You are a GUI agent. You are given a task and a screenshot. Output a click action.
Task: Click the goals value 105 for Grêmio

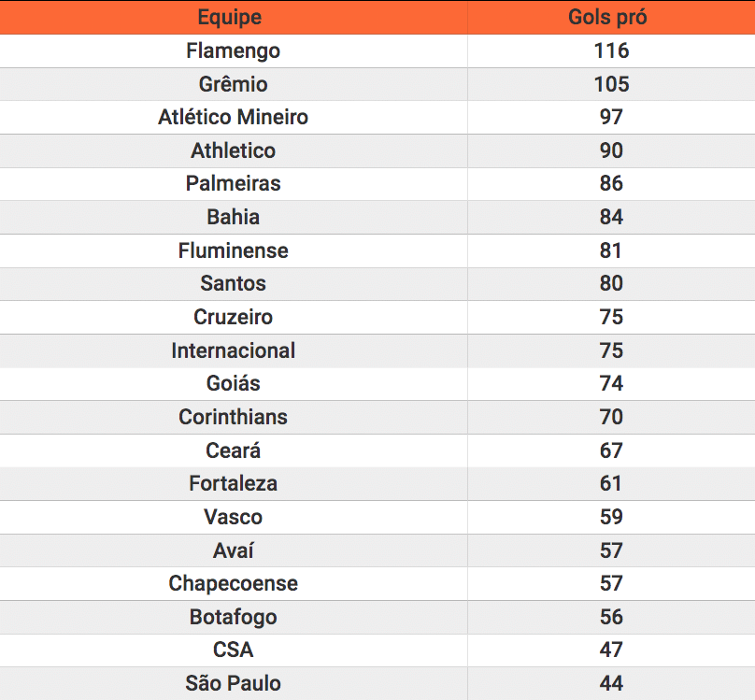[611, 84]
